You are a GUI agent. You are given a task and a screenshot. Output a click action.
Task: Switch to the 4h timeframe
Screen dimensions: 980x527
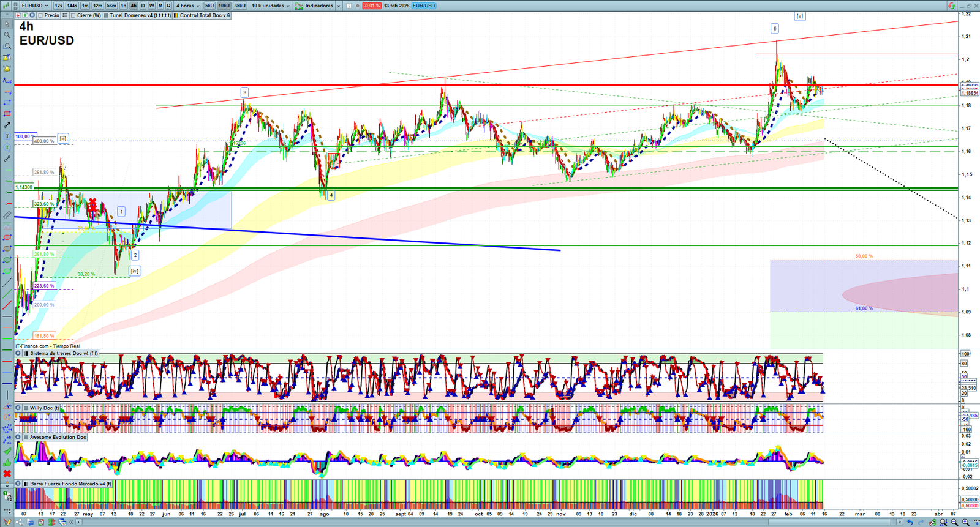[x=134, y=6]
